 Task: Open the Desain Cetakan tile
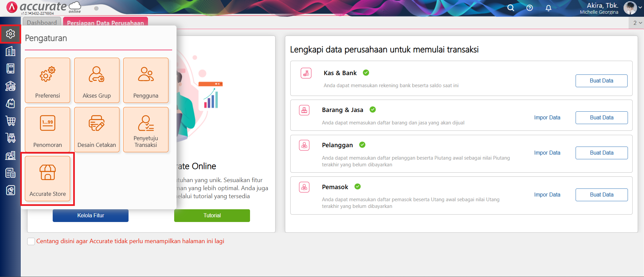pyautogui.click(x=97, y=130)
